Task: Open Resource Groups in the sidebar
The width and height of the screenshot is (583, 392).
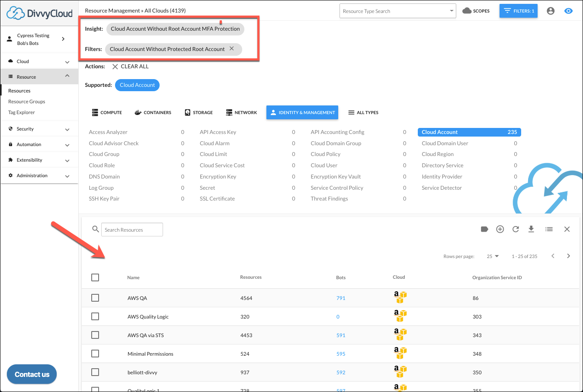Action: click(26, 102)
